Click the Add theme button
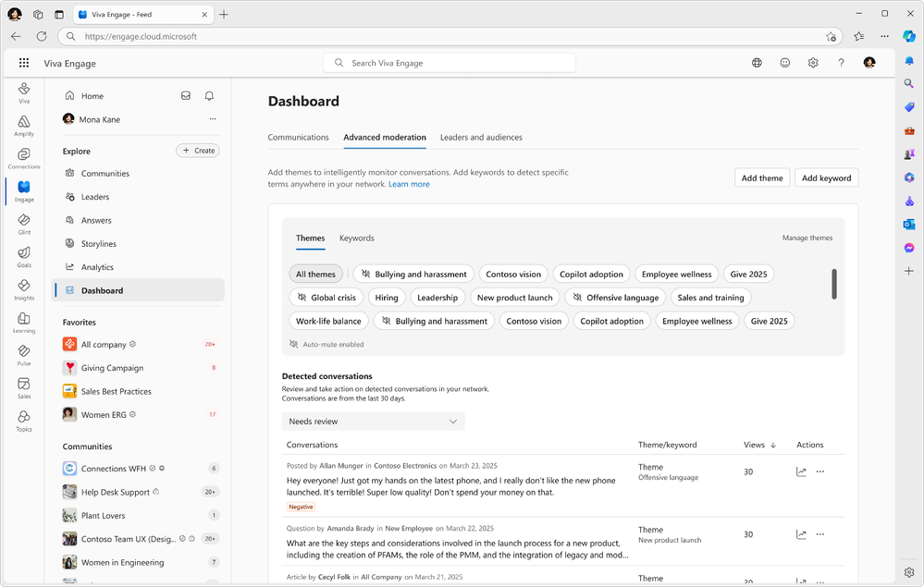Screen dimensions: 924x587 tap(762, 177)
